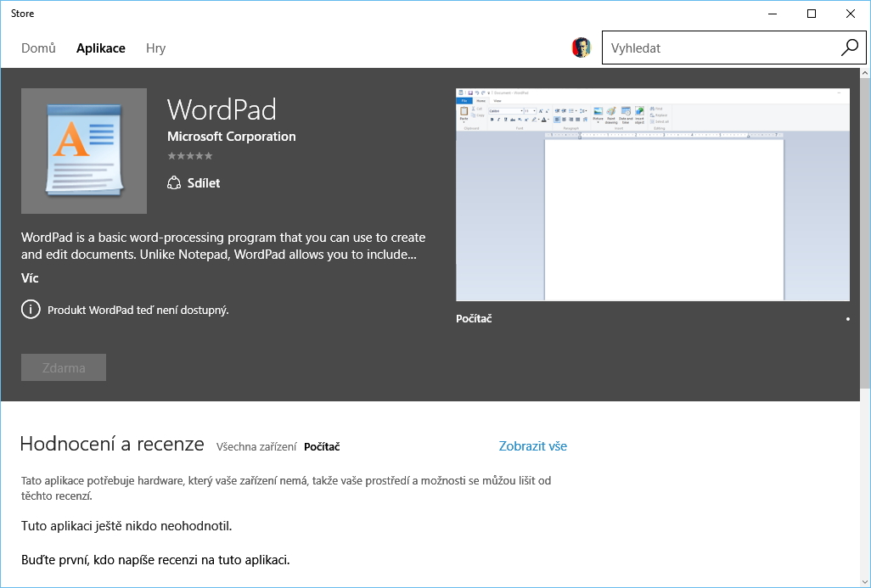Viewport: 871px width, 588px height.
Task: Click the star rating under Microsoft Corporation
Action: (x=190, y=156)
